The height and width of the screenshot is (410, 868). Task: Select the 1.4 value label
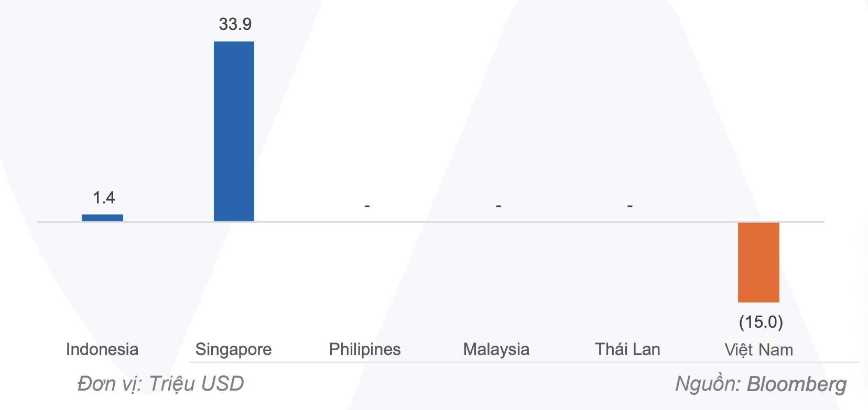click(104, 198)
